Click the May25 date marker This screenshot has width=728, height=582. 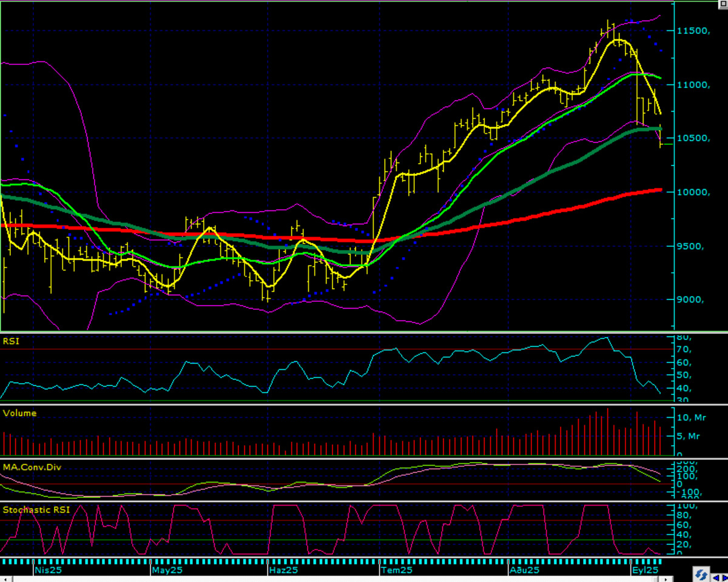(167, 570)
